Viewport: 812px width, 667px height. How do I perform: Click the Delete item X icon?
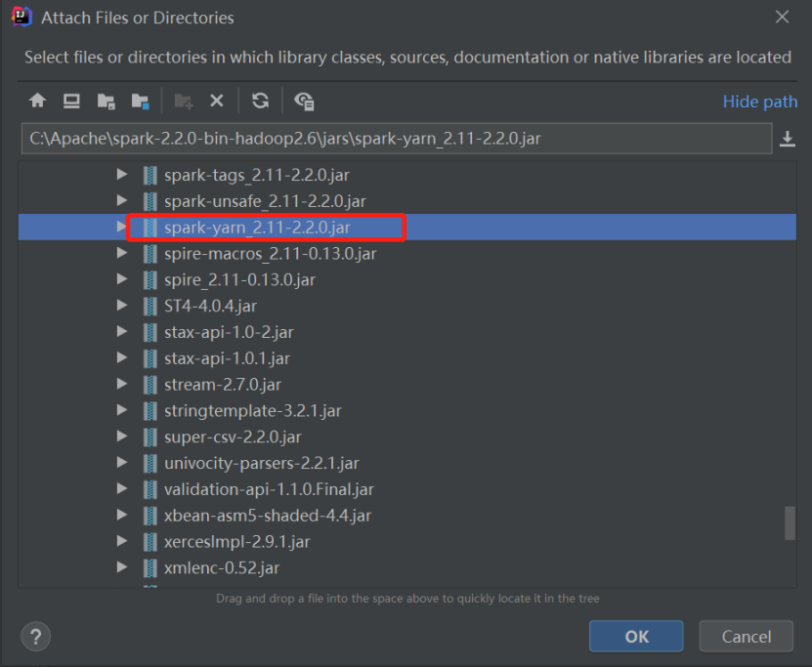(217, 101)
